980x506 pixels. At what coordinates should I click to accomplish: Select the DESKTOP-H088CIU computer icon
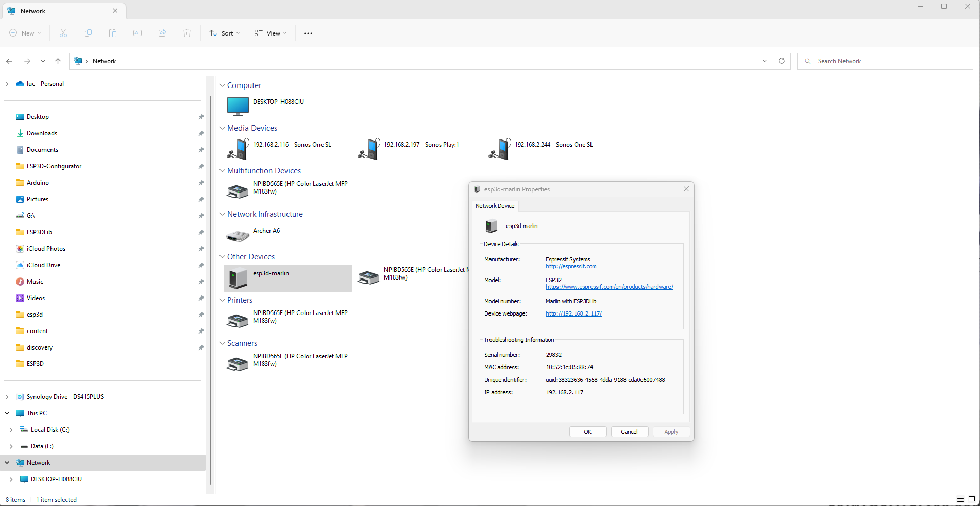[238, 106]
